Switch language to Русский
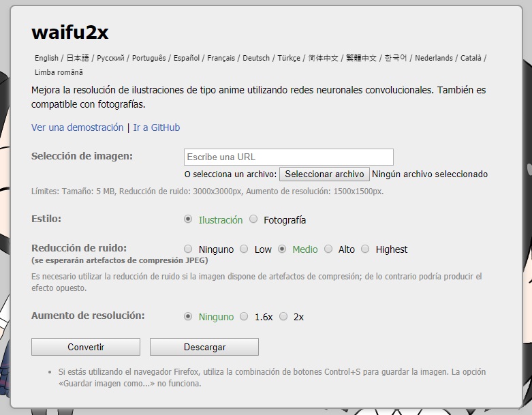The width and height of the screenshot is (532, 415). point(110,58)
